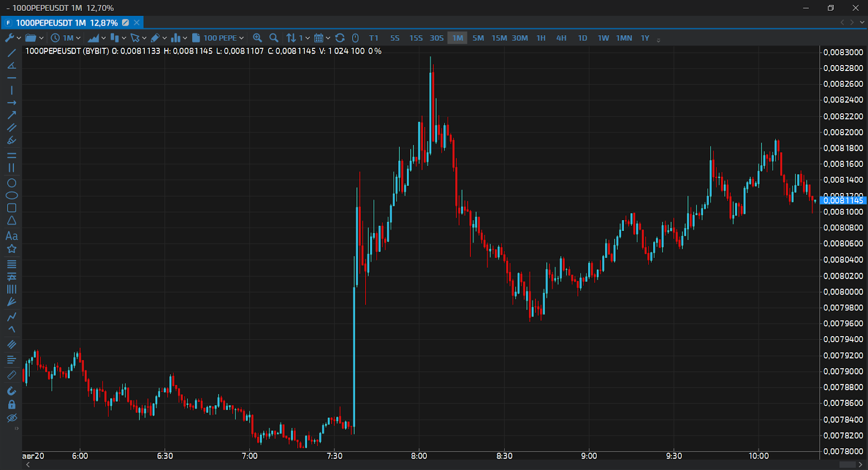Close the 1000PEPEUSDT chart tab

(137, 23)
